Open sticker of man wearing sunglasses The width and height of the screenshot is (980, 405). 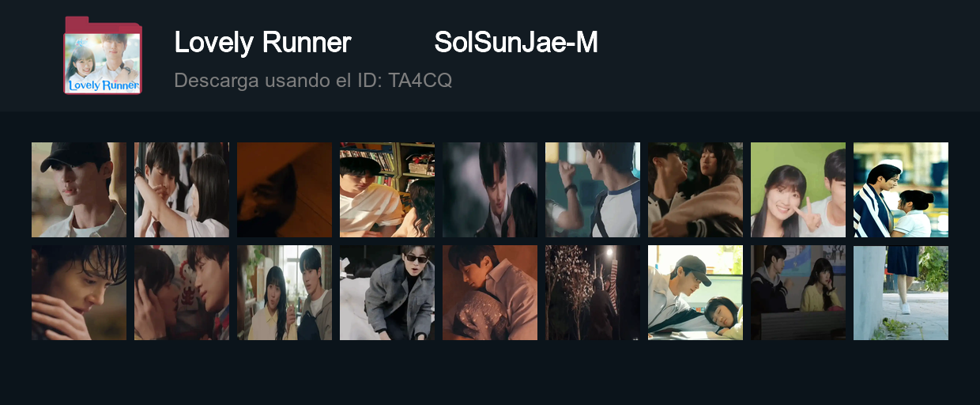[387, 293]
